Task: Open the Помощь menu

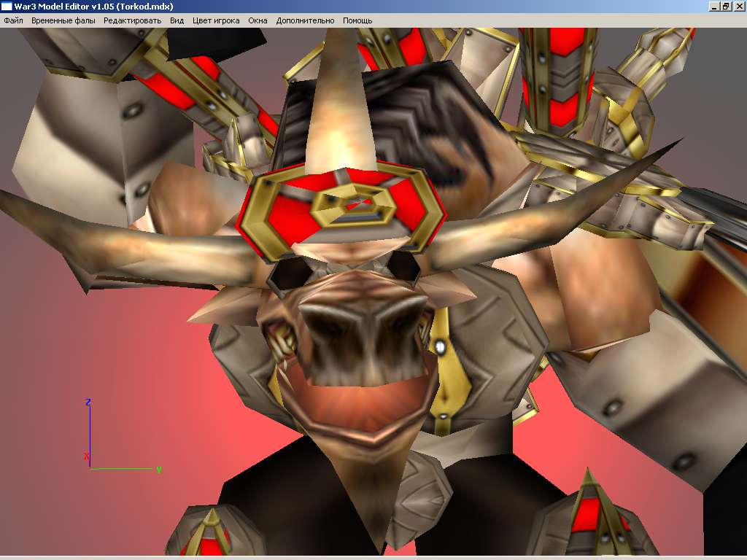Action: [x=357, y=20]
